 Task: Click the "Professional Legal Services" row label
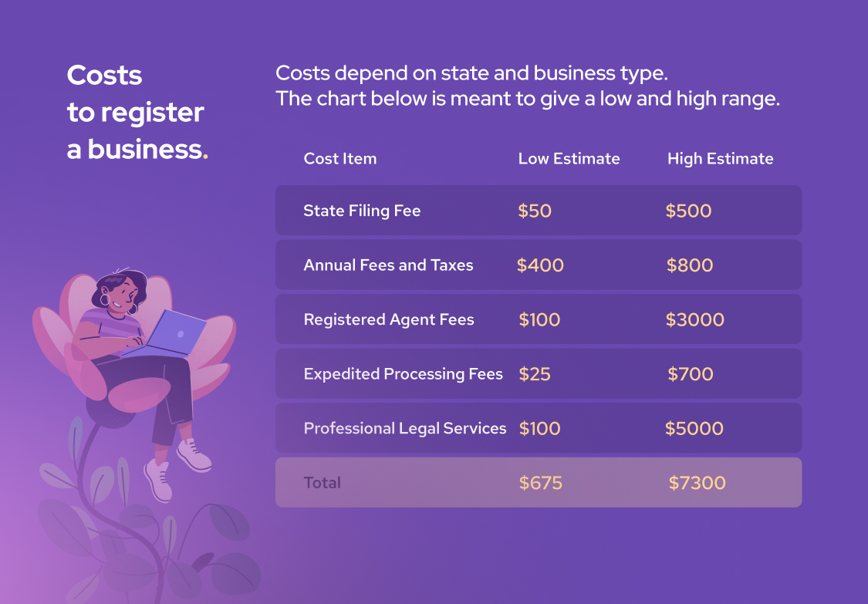coord(405,428)
